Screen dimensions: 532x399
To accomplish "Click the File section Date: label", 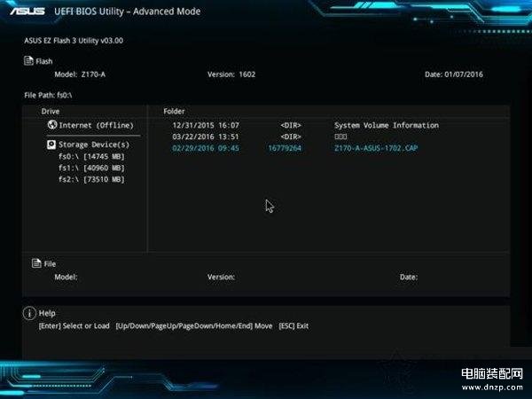I will 409,277.
